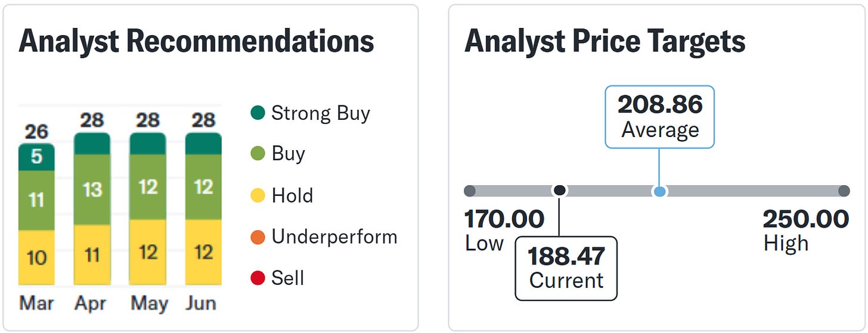Click the High price endpoint dot
Image resolution: width=868 pixels, height=333 pixels.
click(844, 191)
